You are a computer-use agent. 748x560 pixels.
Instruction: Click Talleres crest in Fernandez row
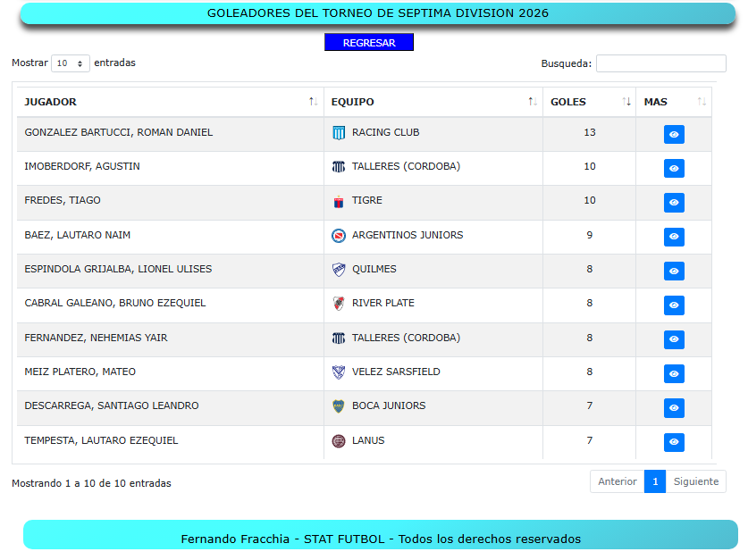339,339
